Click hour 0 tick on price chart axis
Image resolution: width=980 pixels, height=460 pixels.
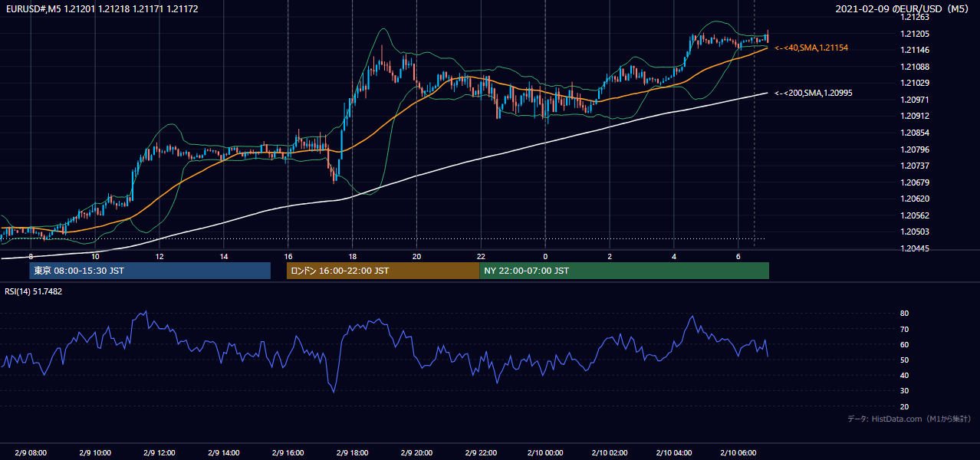coord(545,256)
